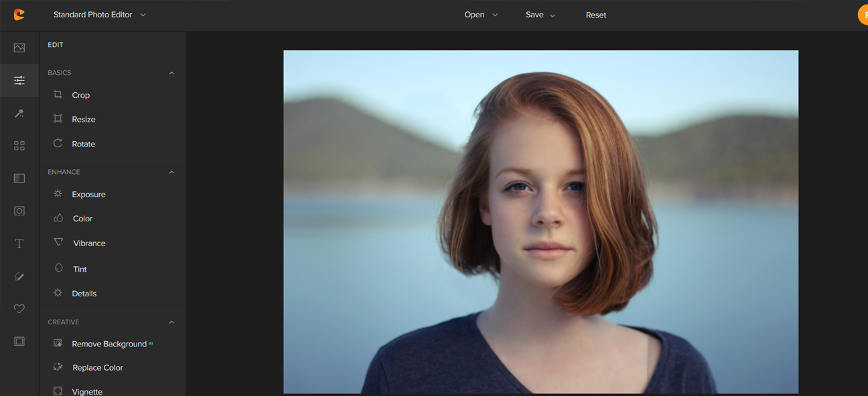Open the Touch Up wand icon
The width and height of the screenshot is (868, 396).
click(x=19, y=114)
